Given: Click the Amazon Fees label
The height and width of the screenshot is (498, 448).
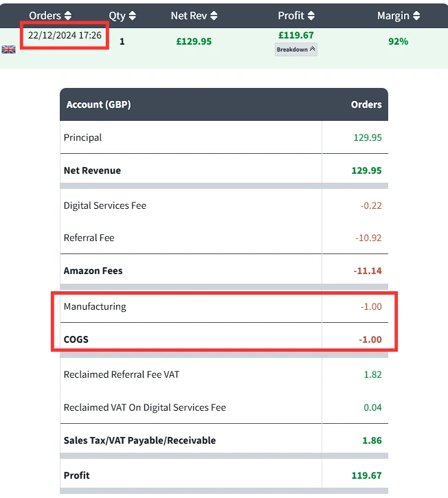Looking at the screenshot, I should 93,271.
